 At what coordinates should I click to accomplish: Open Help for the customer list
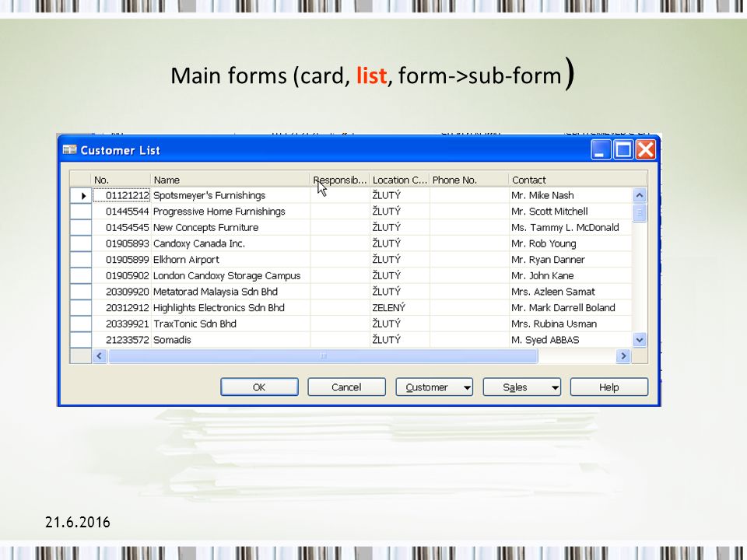pos(608,387)
